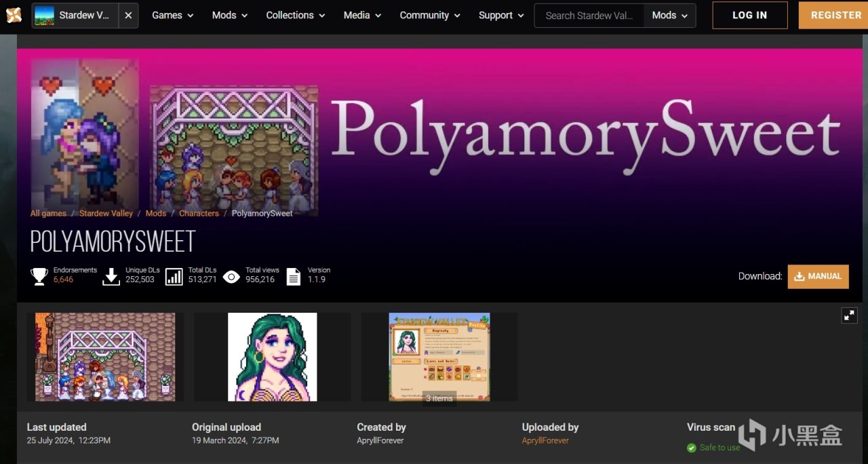
Task: Click the Total views eye icon
Action: pos(231,276)
